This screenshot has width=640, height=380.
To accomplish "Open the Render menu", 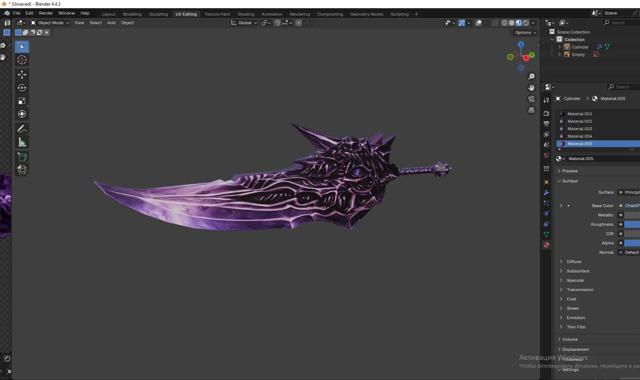I will point(46,13).
